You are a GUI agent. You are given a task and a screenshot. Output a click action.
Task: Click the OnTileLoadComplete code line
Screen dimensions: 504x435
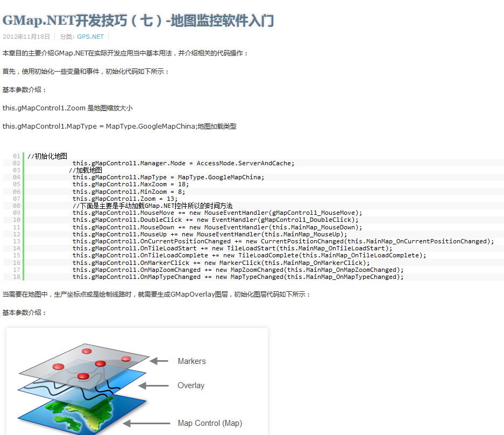[249, 255]
